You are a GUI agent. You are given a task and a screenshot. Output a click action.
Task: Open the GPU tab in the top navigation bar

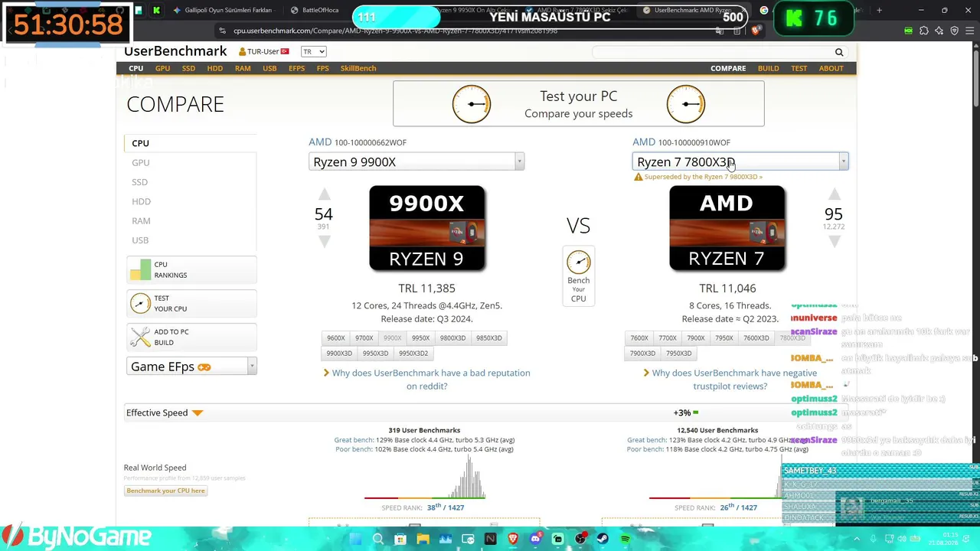[x=162, y=68]
